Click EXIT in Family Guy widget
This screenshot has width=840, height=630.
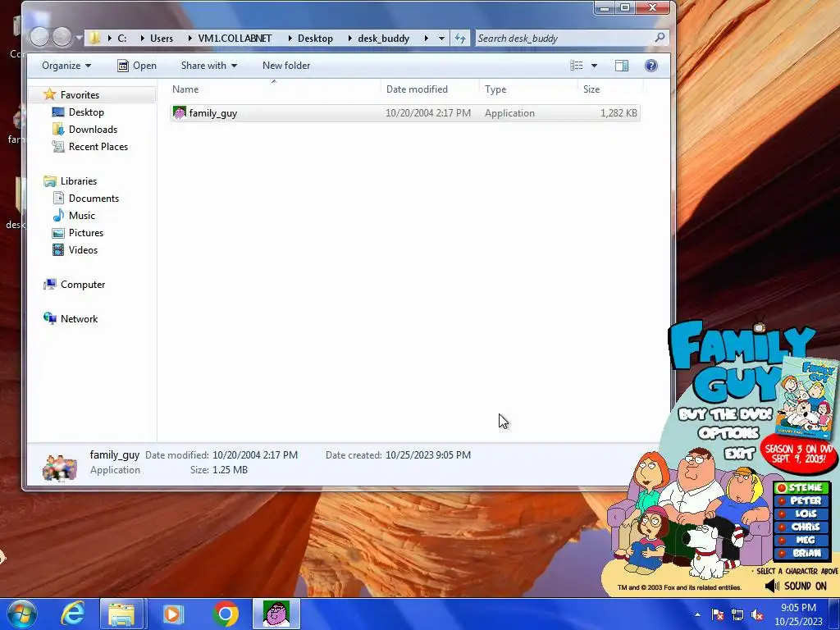click(x=739, y=454)
